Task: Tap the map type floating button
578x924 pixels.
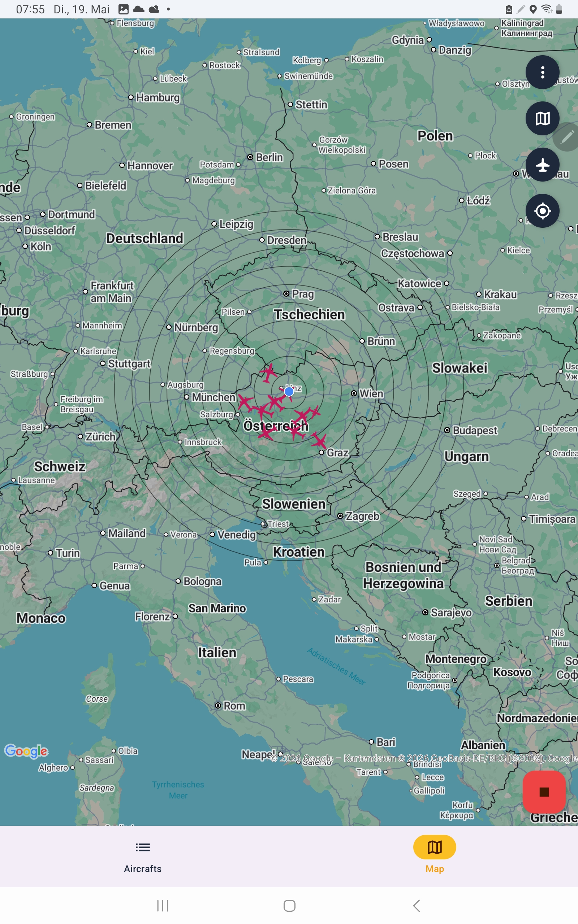Action: pyautogui.click(x=542, y=118)
